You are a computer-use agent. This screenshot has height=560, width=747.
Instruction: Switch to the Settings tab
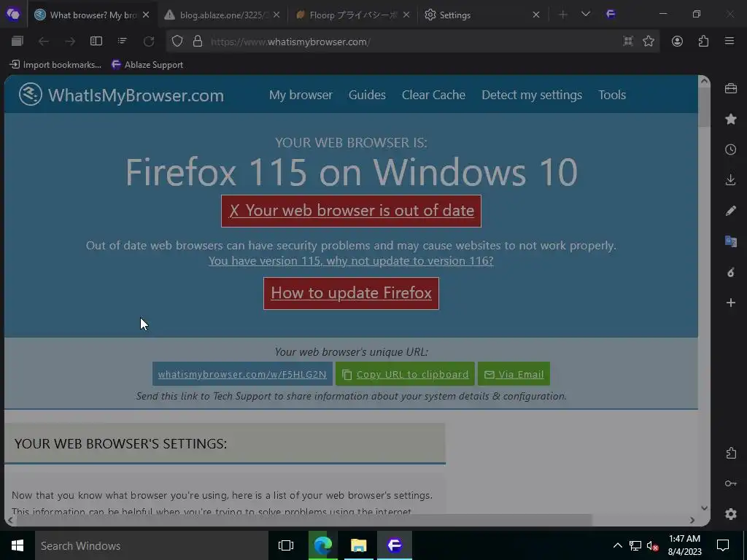[482, 15]
